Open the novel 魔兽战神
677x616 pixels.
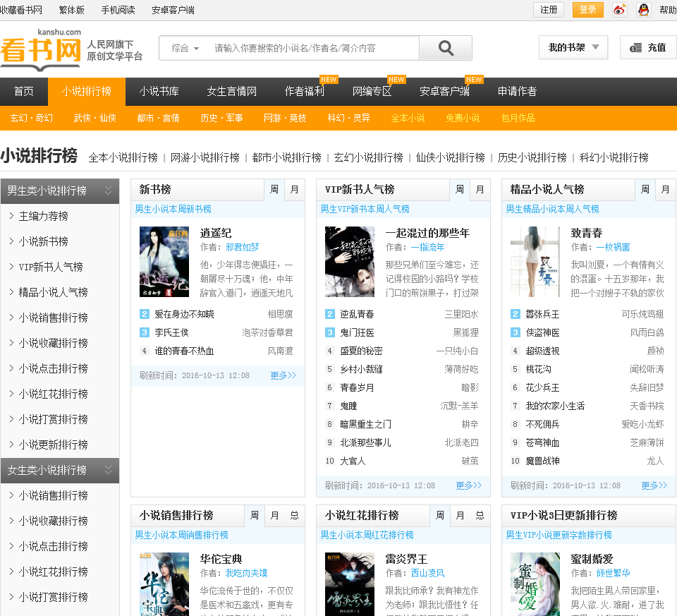pyautogui.click(x=542, y=461)
